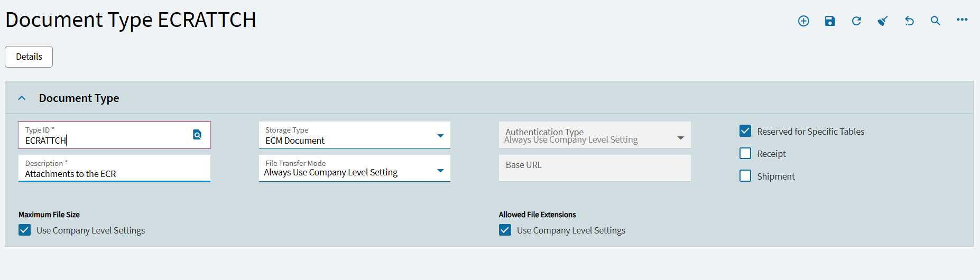Screen dimensions: 980x280
Task: Click the Description input field
Action: click(x=114, y=174)
